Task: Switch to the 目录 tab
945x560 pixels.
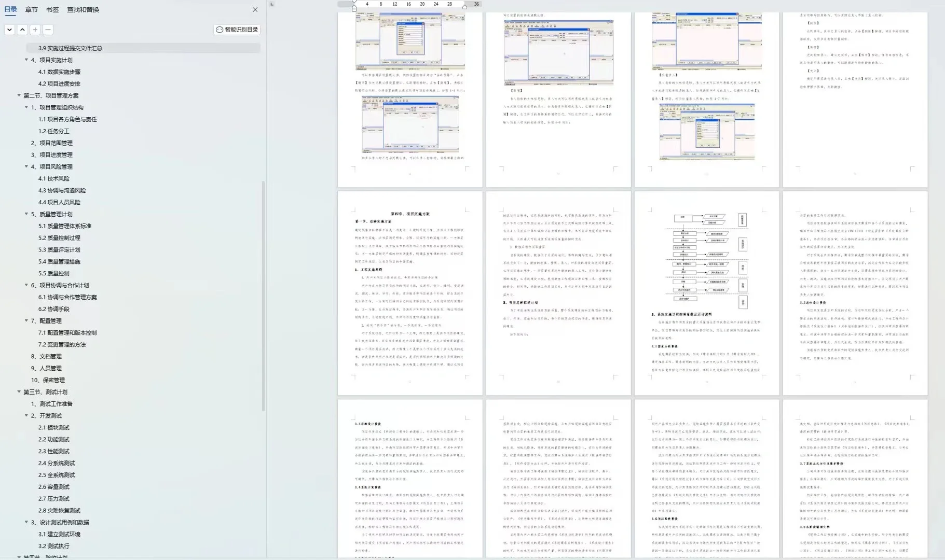Action: tap(10, 9)
